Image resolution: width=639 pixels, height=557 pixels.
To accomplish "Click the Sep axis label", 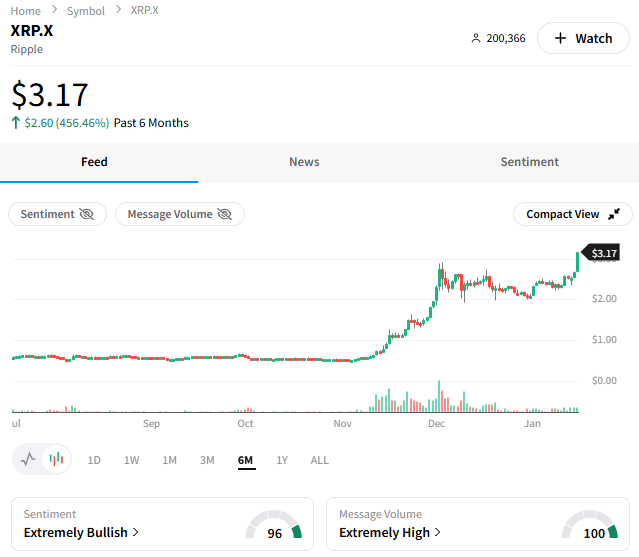I will tap(151, 423).
